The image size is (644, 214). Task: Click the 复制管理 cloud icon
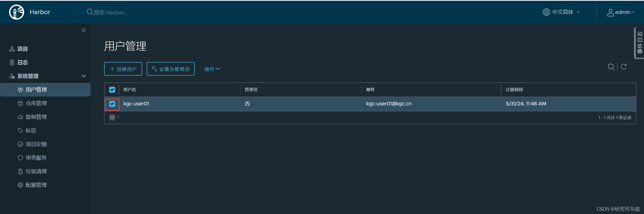[20, 117]
